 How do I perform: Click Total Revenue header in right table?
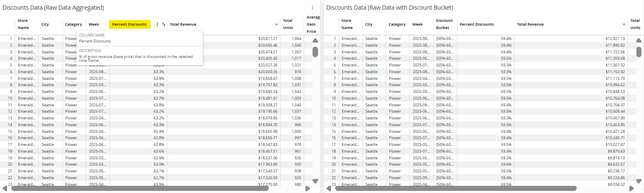(x=530, y=24)
